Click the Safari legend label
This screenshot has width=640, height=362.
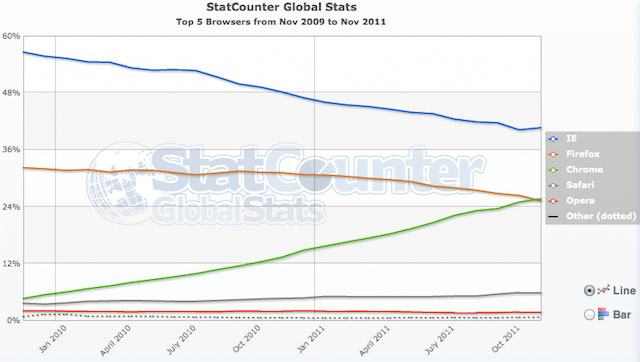(x=580, y=185)
